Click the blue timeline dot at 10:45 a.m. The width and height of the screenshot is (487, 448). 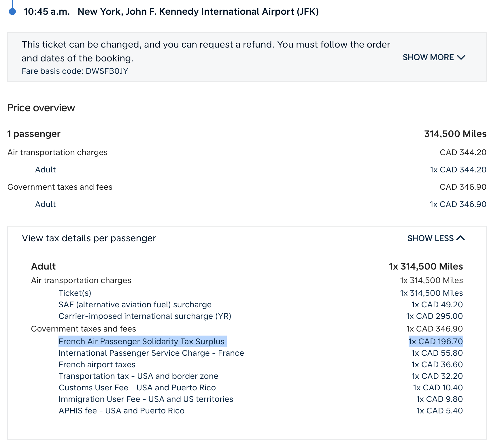pyautogui.click(x=12, y=12)
